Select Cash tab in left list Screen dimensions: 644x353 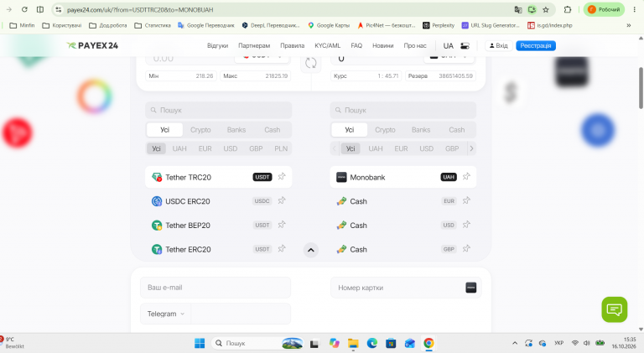click(272, 130)
